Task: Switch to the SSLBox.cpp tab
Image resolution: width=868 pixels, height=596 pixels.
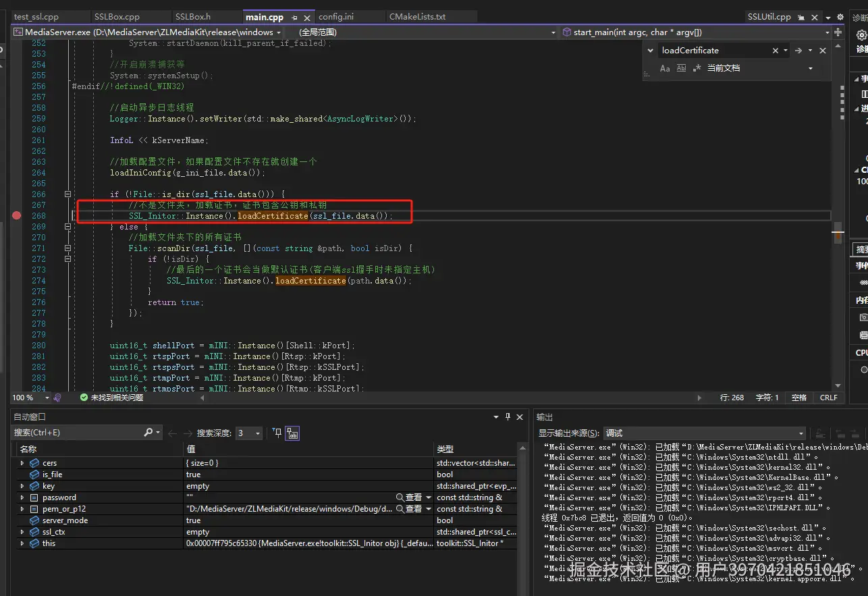Action: (117, 17)
